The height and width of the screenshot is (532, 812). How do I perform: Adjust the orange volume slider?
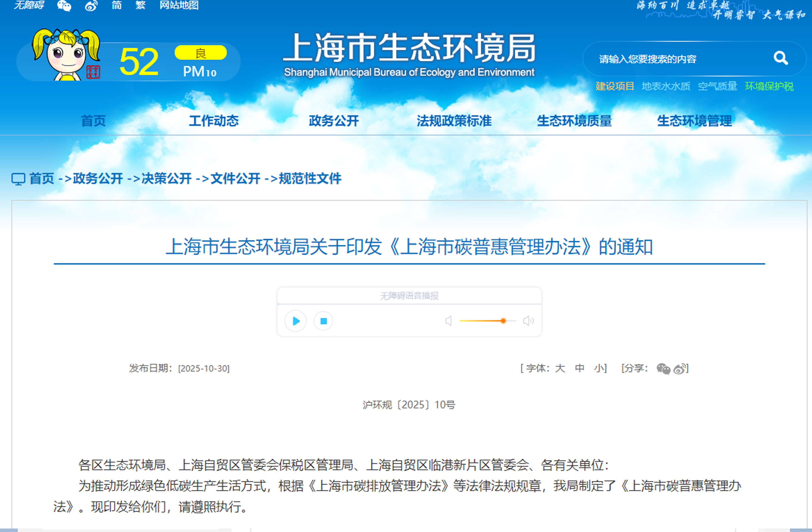pos(503,321)
